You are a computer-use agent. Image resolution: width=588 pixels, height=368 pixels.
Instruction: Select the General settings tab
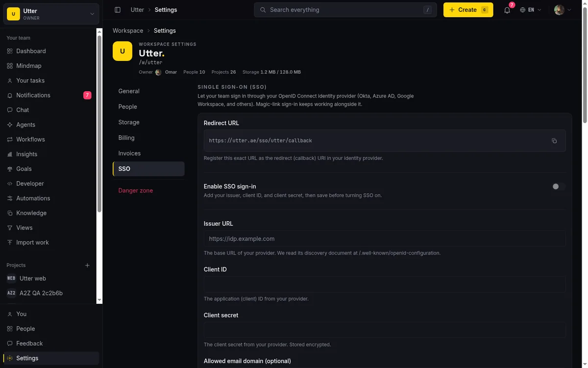148,91
